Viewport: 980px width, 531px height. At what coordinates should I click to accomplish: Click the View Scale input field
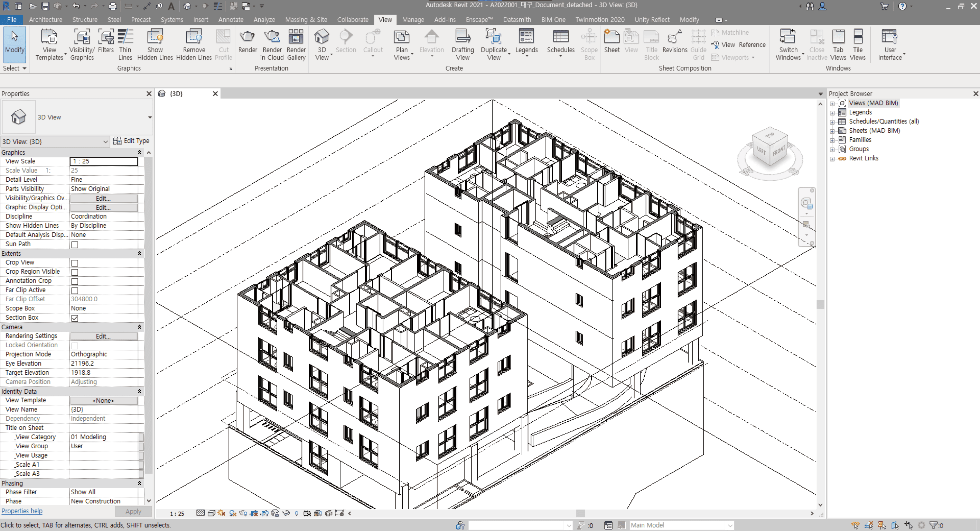[103, 162]
